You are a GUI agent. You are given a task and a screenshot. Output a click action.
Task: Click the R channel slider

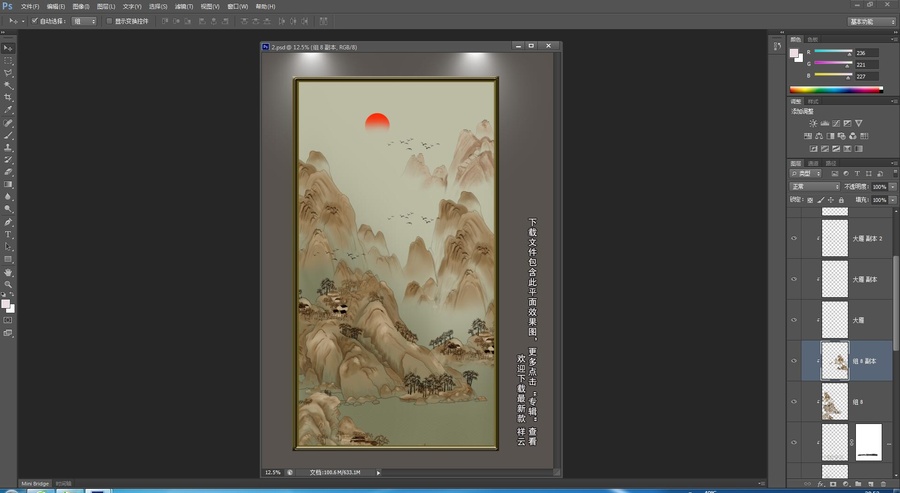tap(833, 52)
